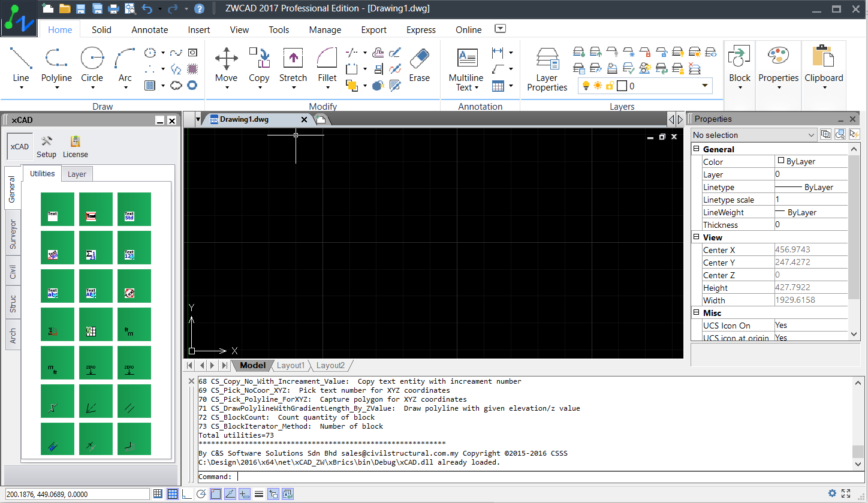Viewport: 868px width, 503px height.
Task: Open the xCAD Setup tools icon
Action: pyautogui.click(x=46, y=146)
